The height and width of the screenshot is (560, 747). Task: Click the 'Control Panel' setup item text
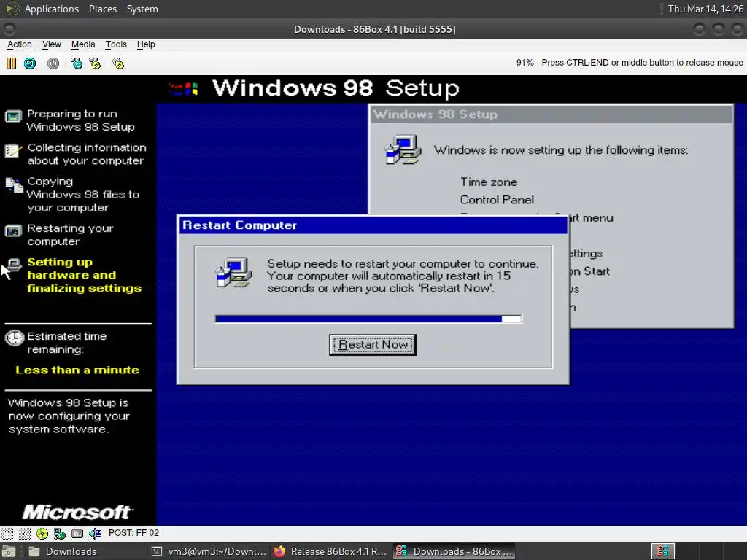pos(497,200)
